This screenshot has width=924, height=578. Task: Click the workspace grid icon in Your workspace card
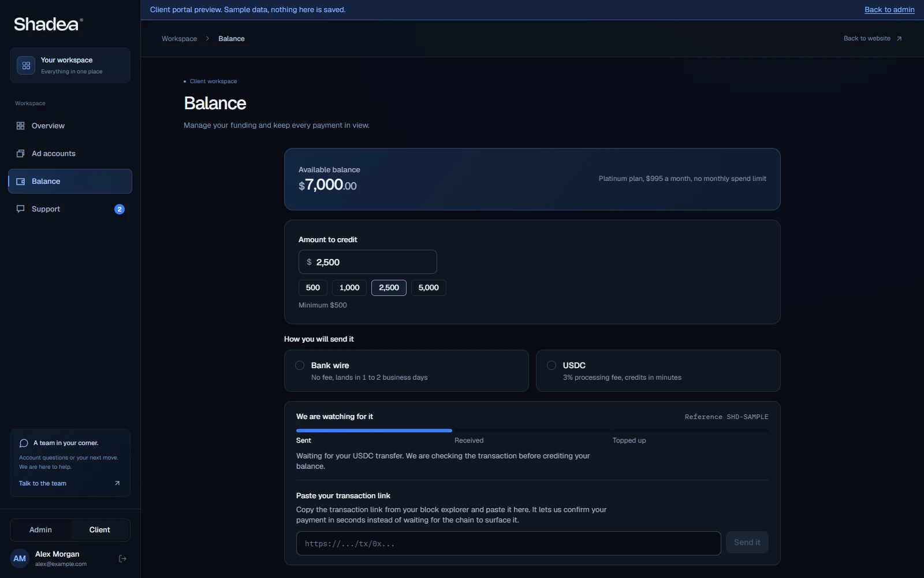tap(26, 65)
